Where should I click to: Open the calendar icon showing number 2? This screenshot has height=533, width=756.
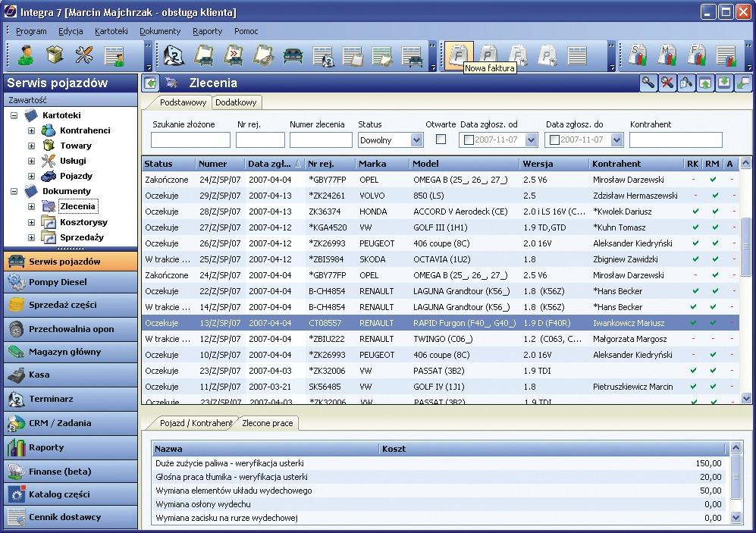[174, 56]
